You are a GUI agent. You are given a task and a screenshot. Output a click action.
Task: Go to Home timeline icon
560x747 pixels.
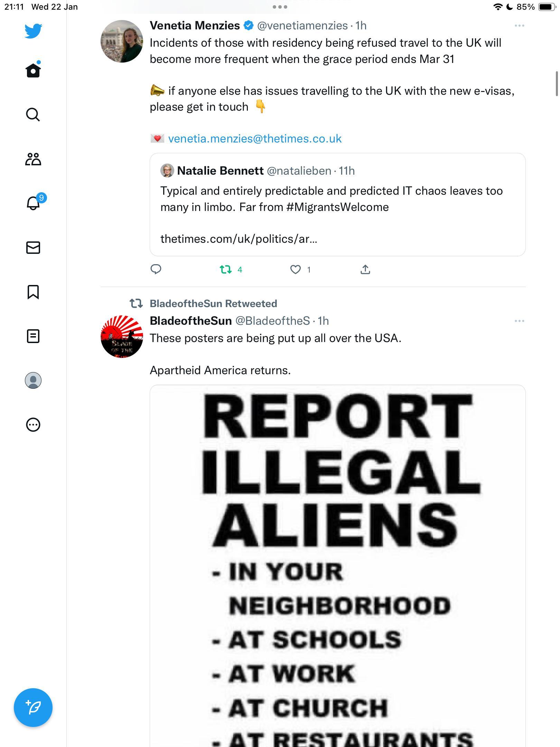tap(33, 70)
